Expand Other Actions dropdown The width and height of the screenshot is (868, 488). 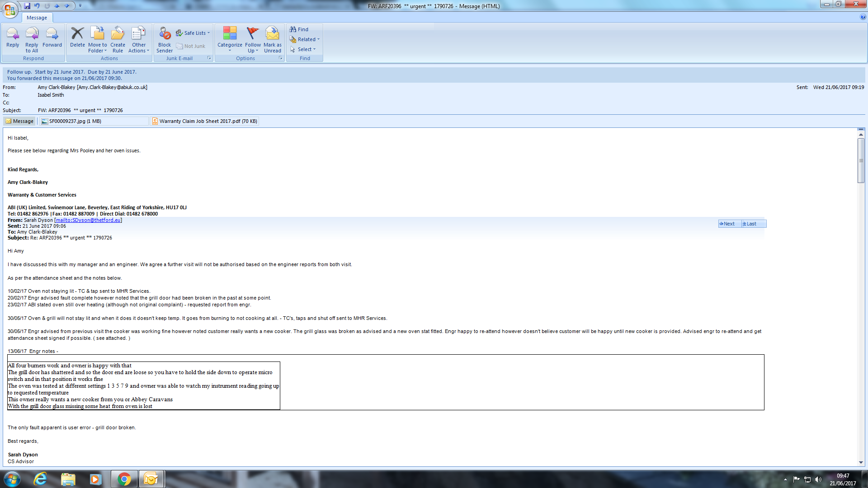pos(139,40)
